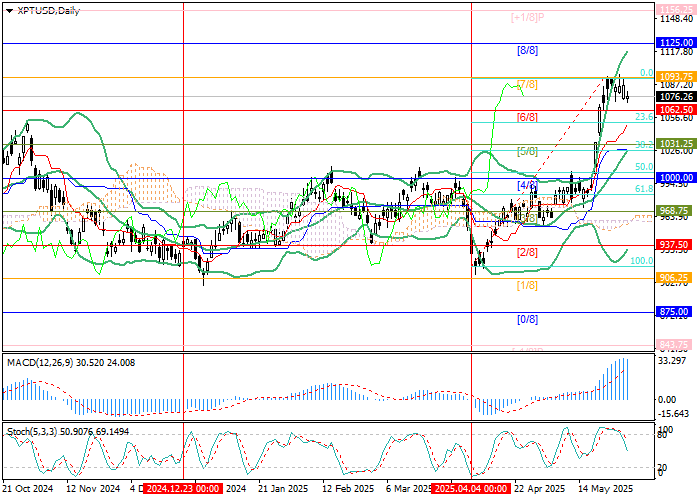The image size is (700, 500).
Task: Click the 1062.50 red price label
Action: coord(676,109)
